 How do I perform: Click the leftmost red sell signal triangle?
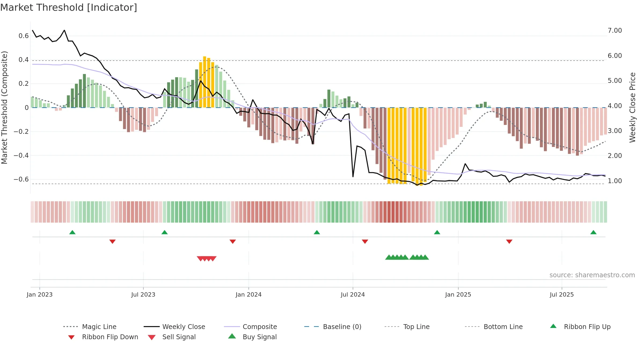(200, 258)
